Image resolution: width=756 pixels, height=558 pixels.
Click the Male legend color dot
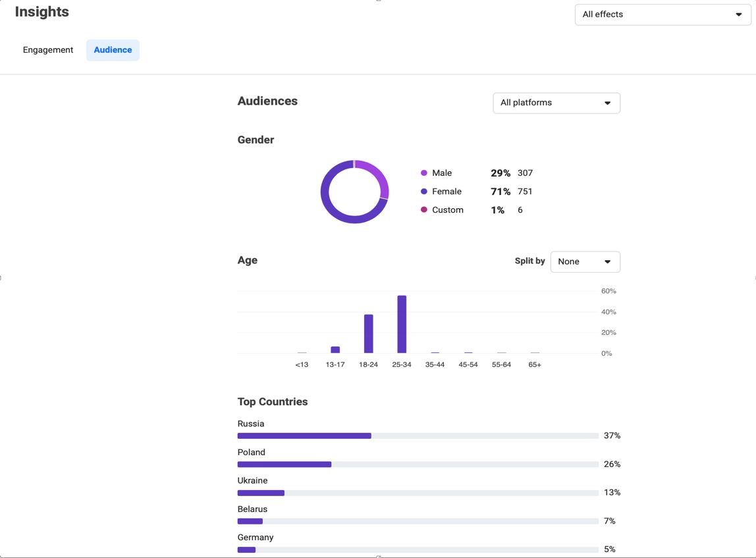[424, 173]
